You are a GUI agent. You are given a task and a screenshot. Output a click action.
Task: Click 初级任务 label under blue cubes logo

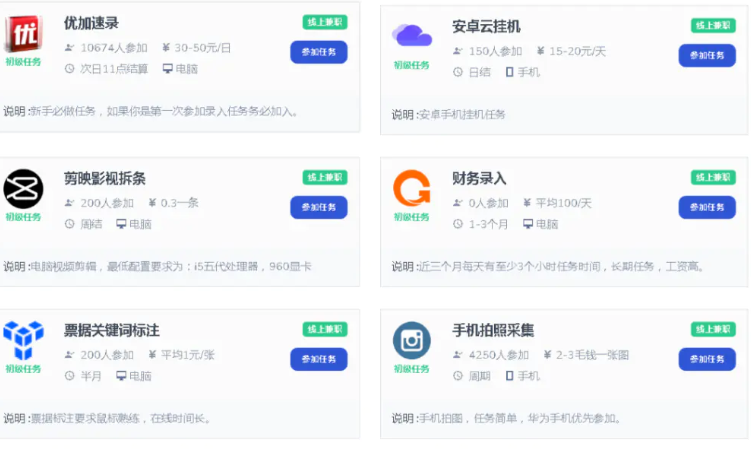point(23,369)
